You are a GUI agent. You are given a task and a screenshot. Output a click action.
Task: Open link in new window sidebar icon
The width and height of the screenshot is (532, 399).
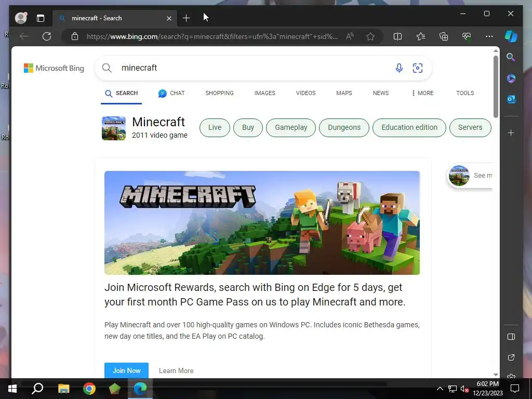[x=511, y=357]
